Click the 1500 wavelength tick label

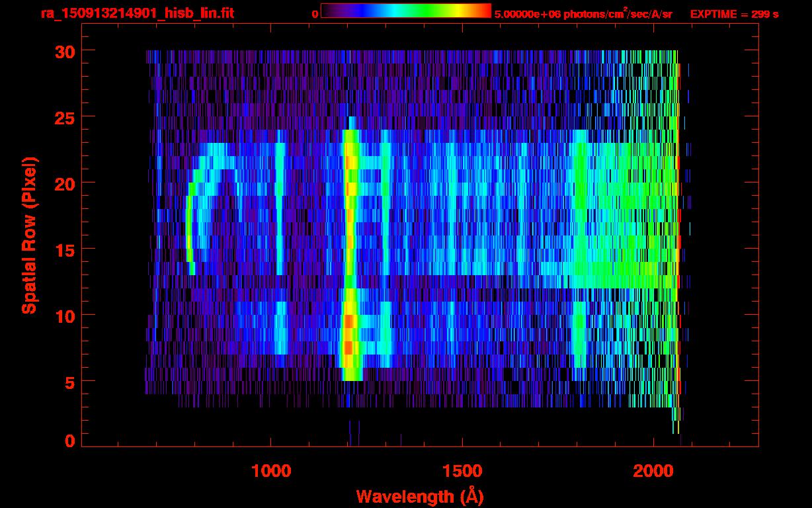tap(462, 471)
